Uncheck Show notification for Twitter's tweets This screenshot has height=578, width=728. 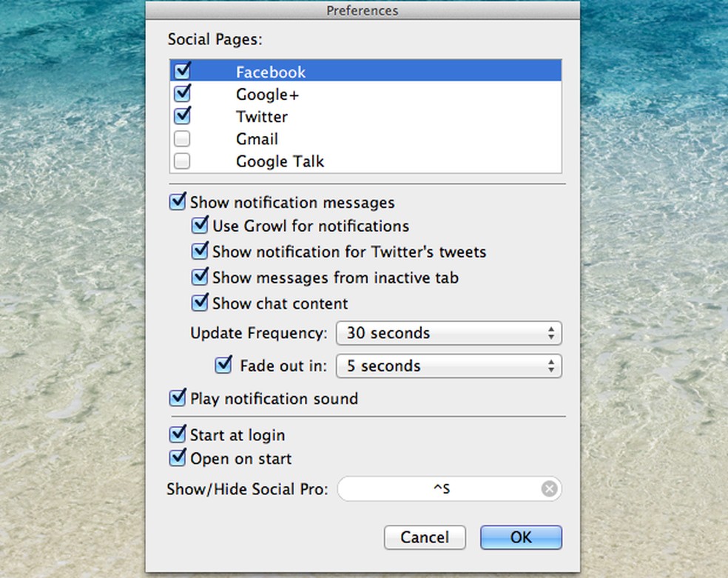pyautogui.click(x=200, y=251)
